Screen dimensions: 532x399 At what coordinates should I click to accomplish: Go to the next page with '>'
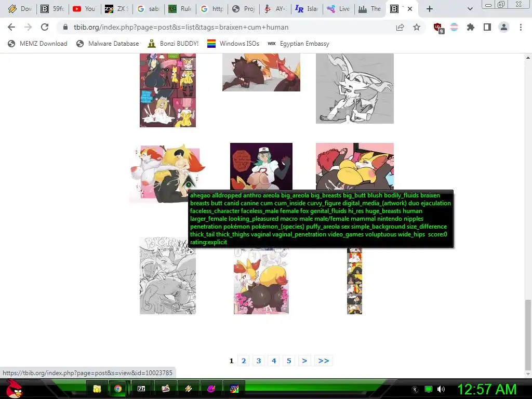304,361
